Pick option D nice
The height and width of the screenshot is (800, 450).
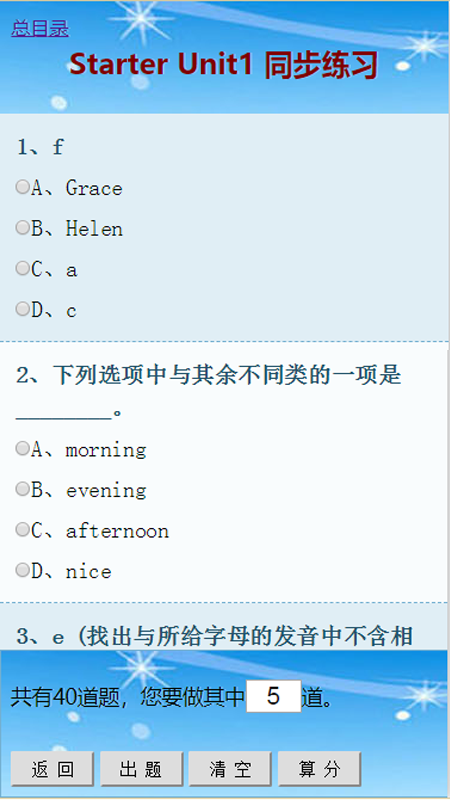22,570
